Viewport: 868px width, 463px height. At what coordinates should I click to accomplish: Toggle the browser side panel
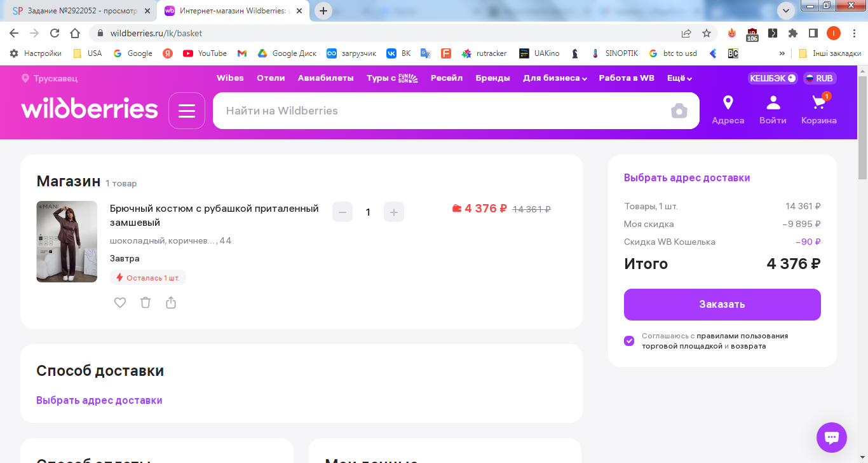coord(813,33)
